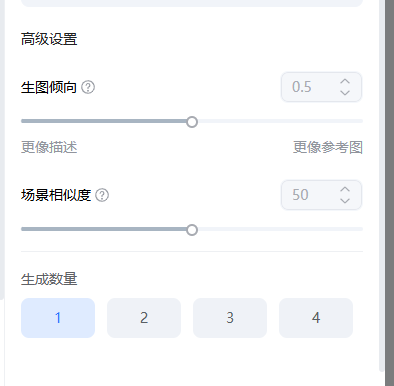This screenshot has height=386, width=394.
Task: Focus the 50 value input field
Action: coord(310,195)
